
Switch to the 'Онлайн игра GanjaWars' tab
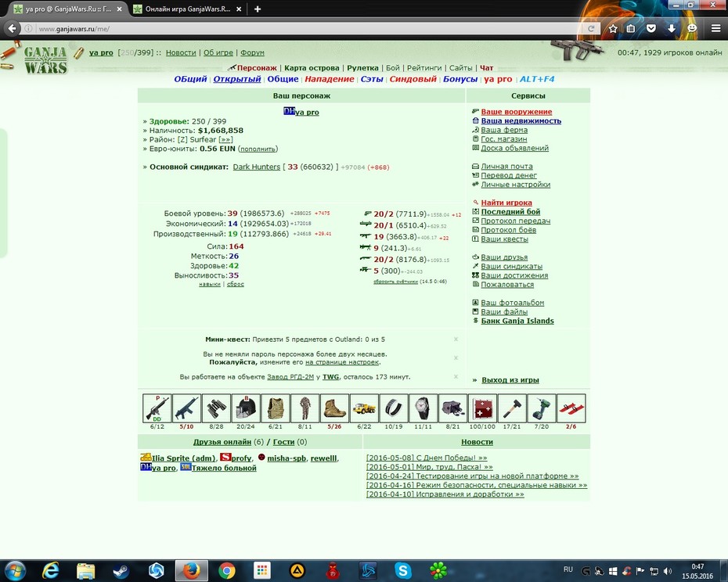(188, 9)
